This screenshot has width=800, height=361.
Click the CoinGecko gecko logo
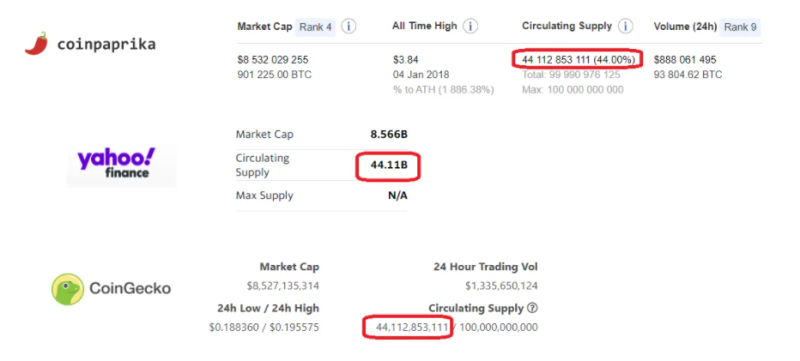click(67, 289)
